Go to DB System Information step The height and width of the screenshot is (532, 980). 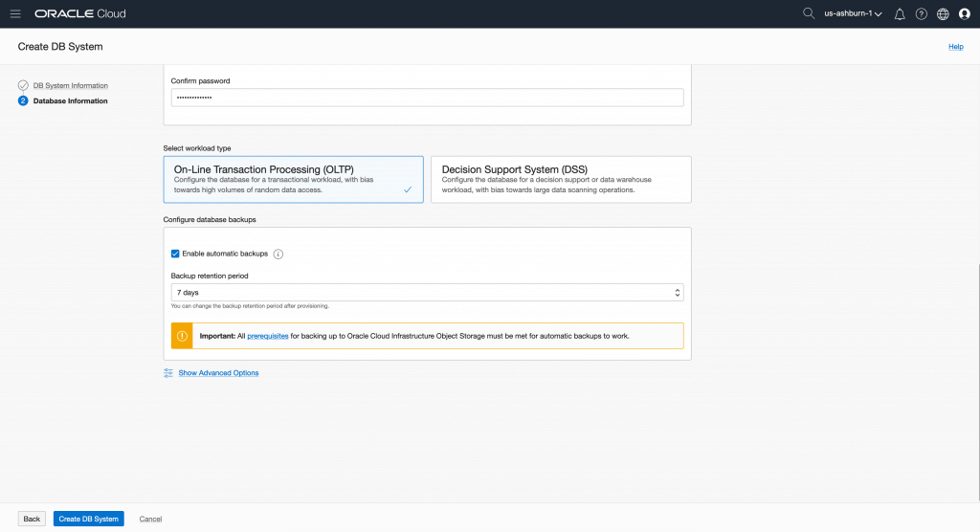pos(70,86)
